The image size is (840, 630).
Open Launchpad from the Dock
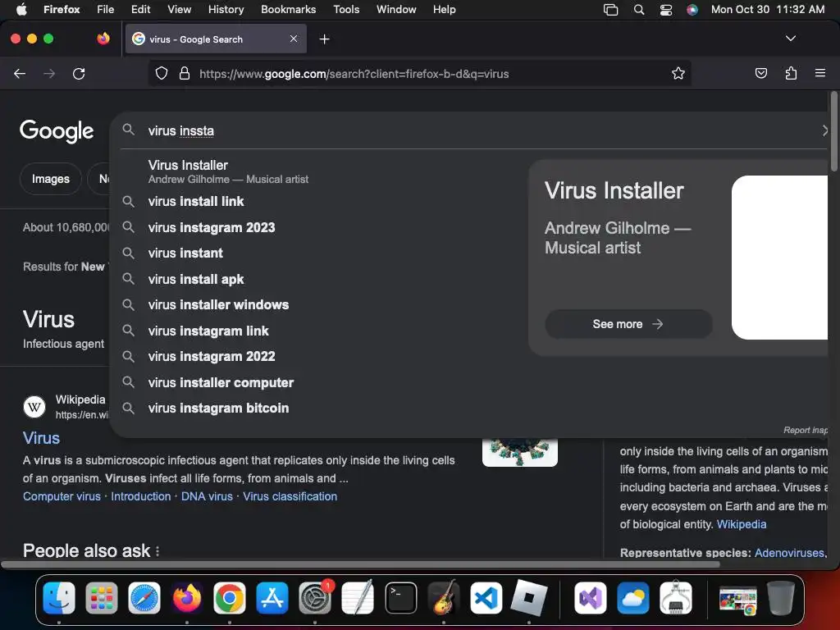tap(102, 597)
